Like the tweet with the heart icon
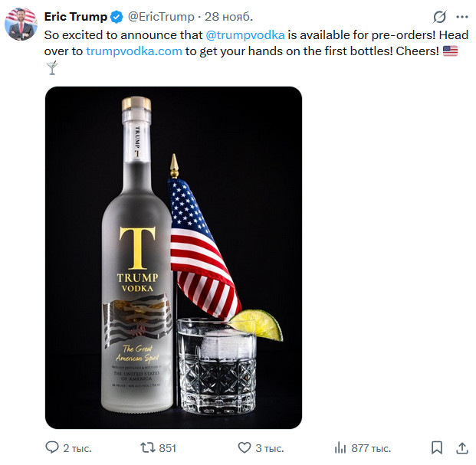 pyautogui.click(x=245, y=447)
